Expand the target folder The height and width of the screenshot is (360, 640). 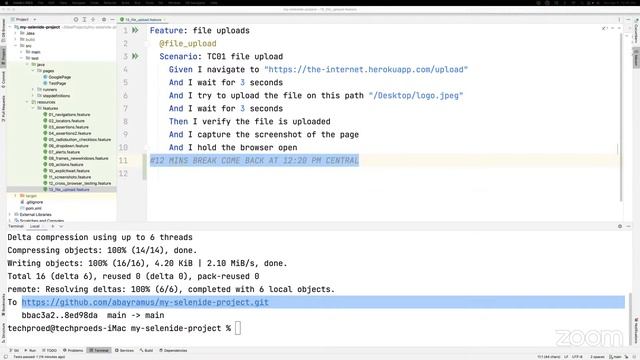16,196
